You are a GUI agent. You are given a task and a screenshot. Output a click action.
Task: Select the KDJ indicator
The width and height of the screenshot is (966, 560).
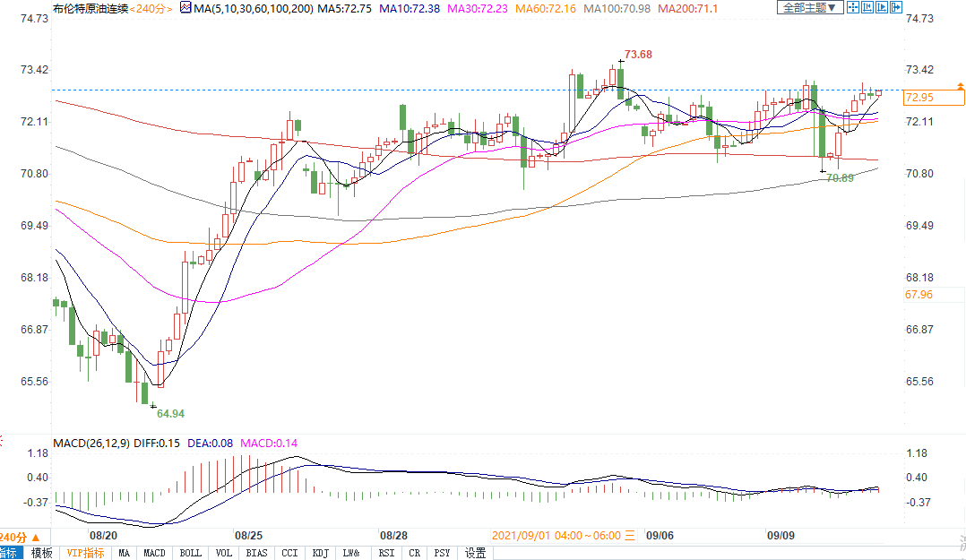(320, 553)
